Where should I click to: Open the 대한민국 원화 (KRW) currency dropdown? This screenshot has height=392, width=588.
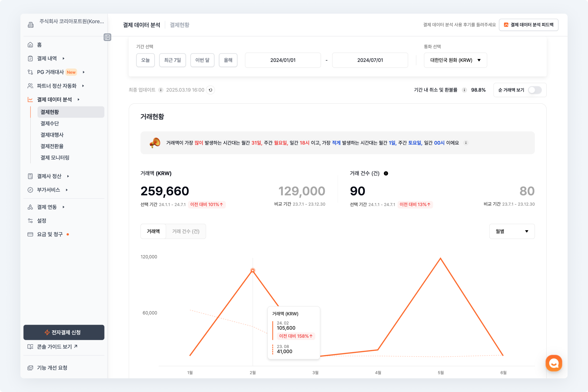click(x=455, y=60)
